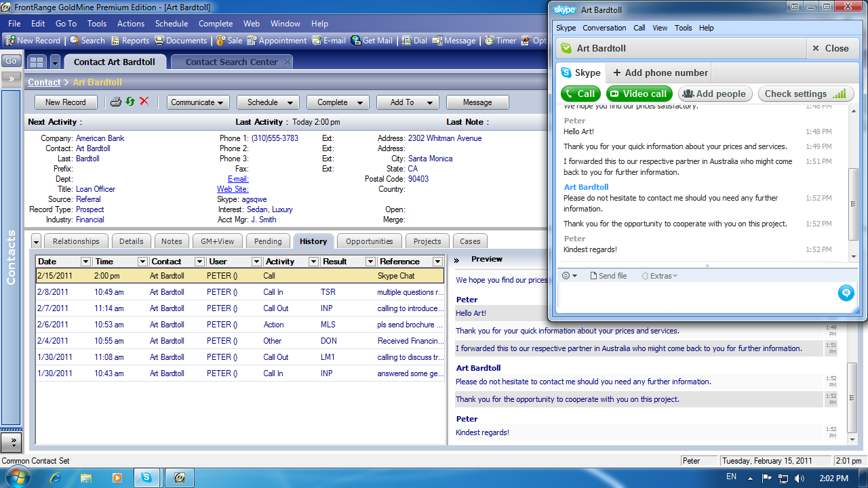Viewport: 868px width, 488px height.
Task: Click the blue Skype send message button
Action: coord(846,293)
